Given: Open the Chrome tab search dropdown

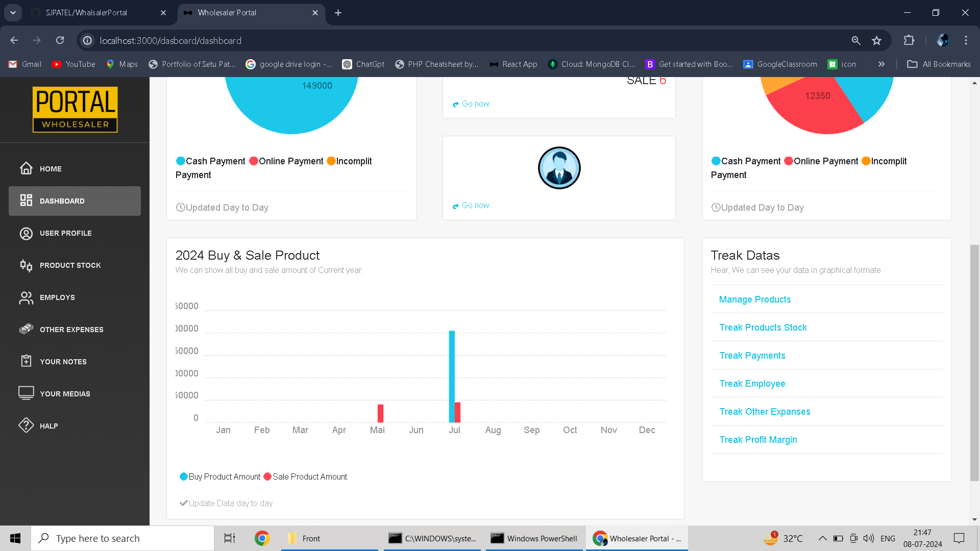Looking at the screenshot, I should (13, 13).
